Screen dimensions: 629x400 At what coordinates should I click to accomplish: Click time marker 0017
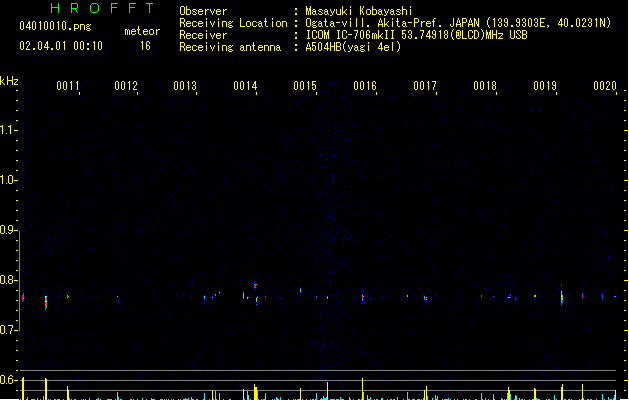pos(425,86)
